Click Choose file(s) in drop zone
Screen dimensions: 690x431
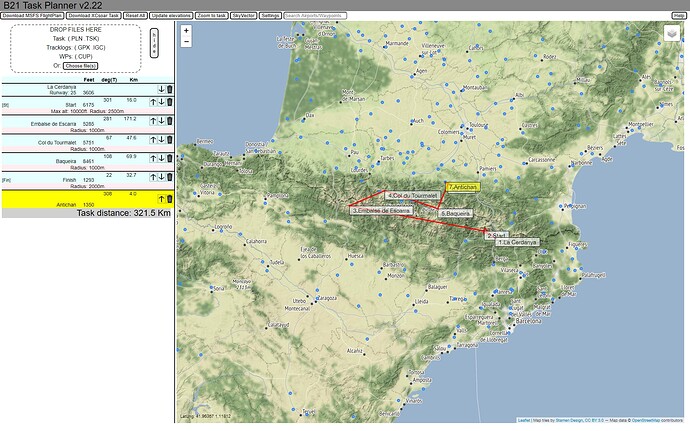[81, 66]
